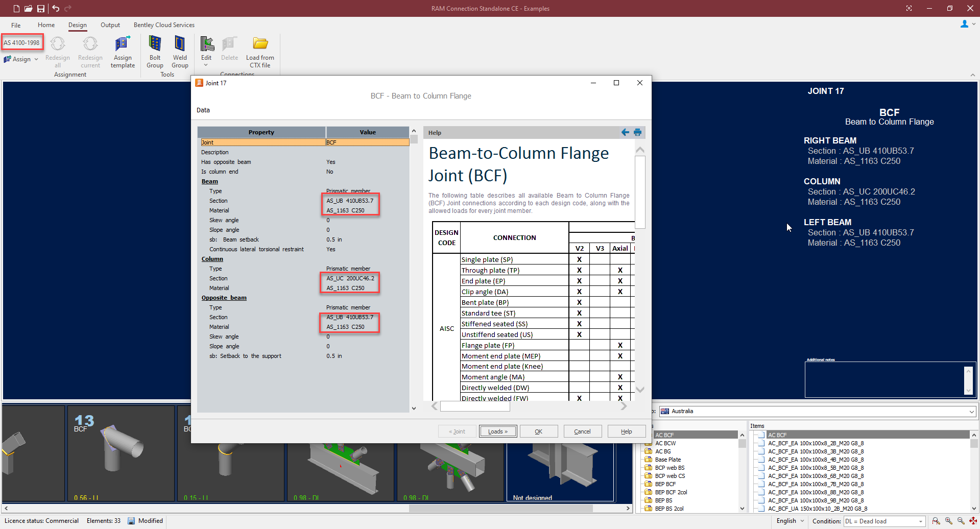Select the Joint property row value BCF
The height and width of the screenshot is (529, 980).
[367, 142]
